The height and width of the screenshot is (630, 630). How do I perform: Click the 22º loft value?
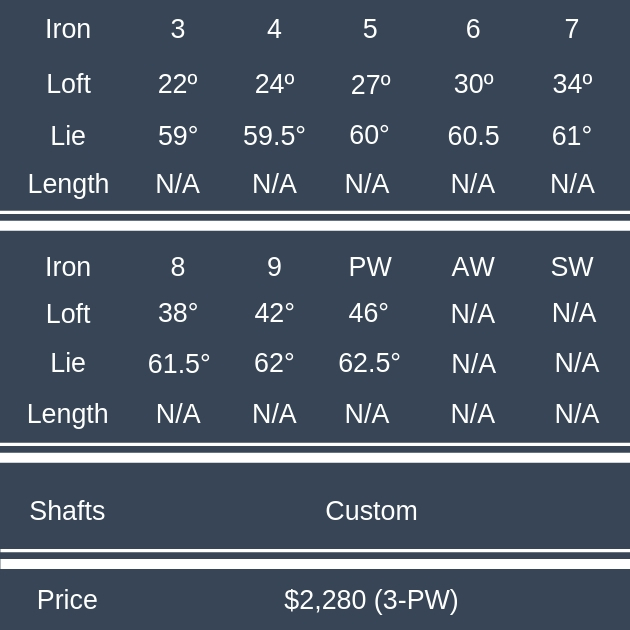(178, 84)
